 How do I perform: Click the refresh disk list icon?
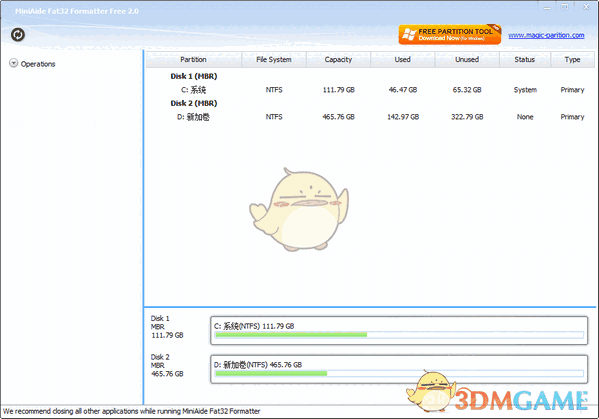click(x=18, y=35)
